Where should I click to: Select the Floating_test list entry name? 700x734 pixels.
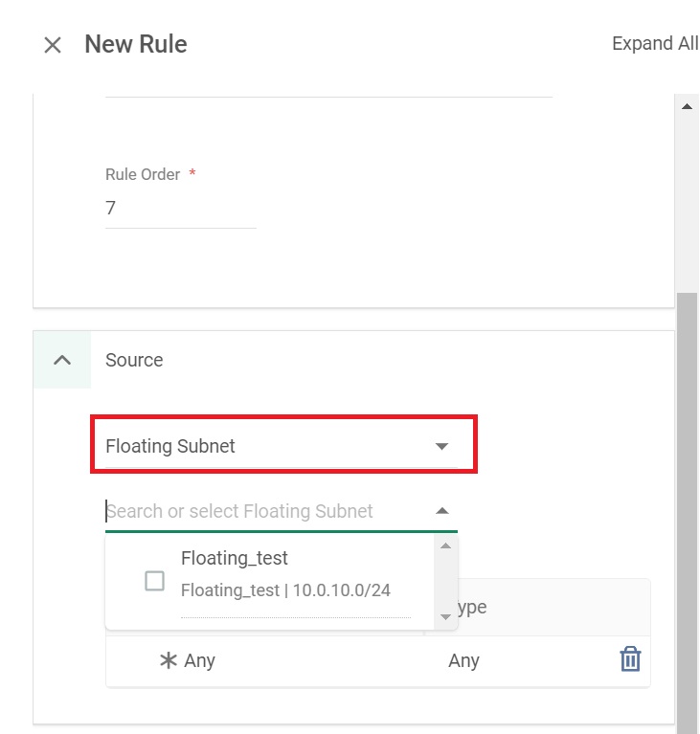(x=235, y=558)
